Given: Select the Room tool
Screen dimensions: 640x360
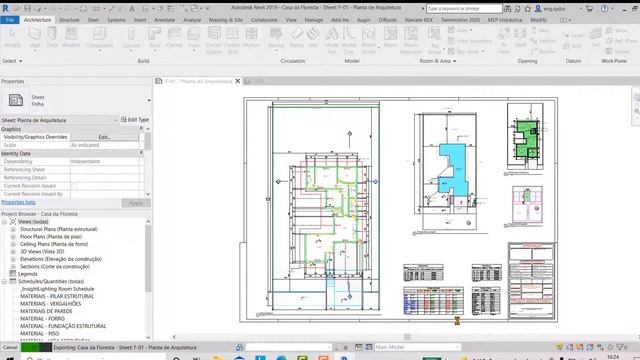Looking at the screenshot, I should [390, 37].
